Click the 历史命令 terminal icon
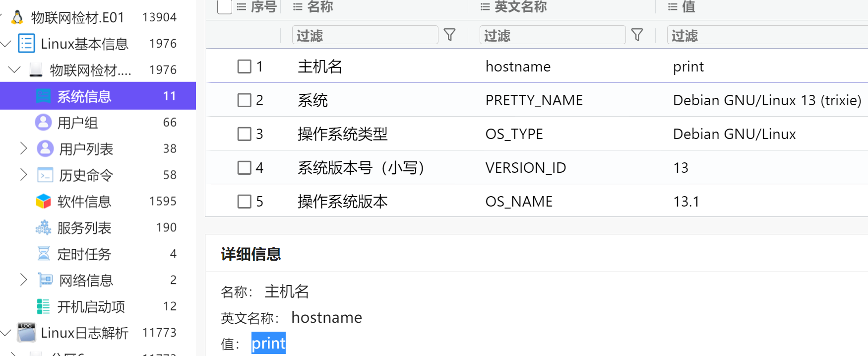This screenshot has height=356, width=868. pyautogui.click(x=45, y=175)
